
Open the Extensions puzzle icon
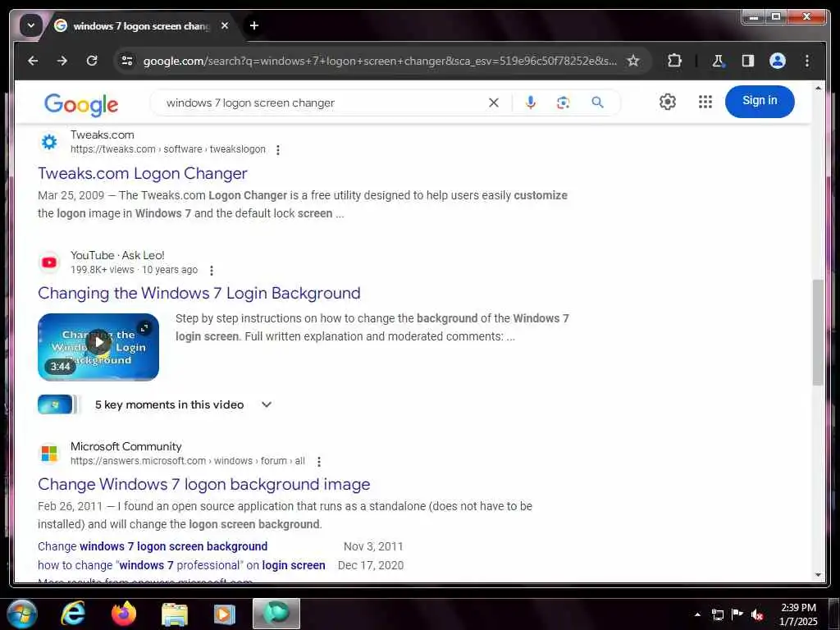click(674, 61)
